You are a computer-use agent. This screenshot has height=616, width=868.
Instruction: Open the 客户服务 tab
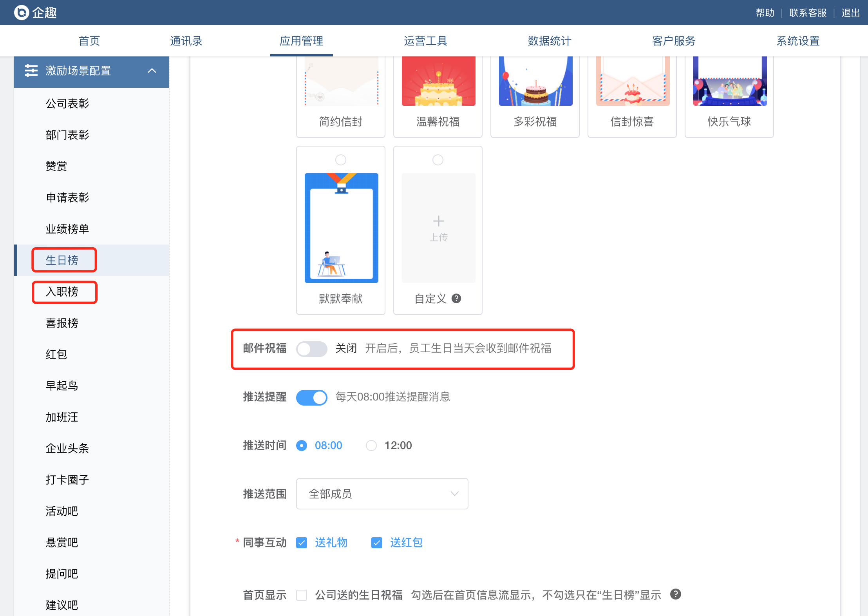674,41
